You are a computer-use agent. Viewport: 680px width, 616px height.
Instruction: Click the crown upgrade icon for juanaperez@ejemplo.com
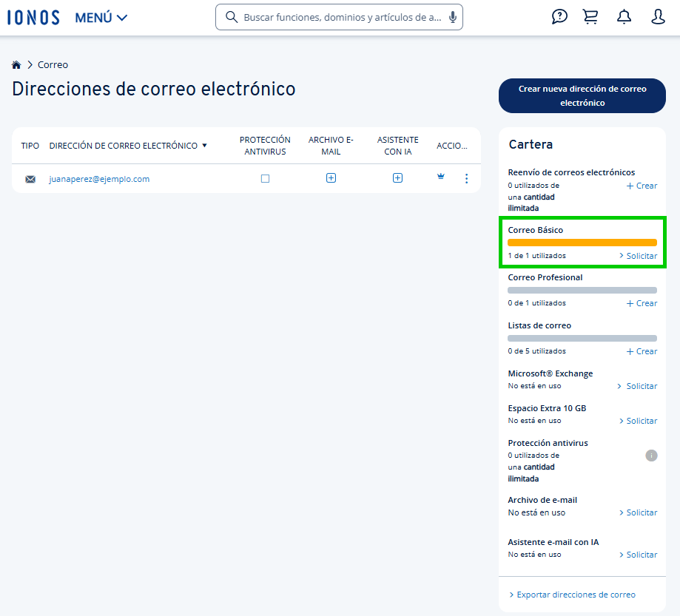coord(440,177)
